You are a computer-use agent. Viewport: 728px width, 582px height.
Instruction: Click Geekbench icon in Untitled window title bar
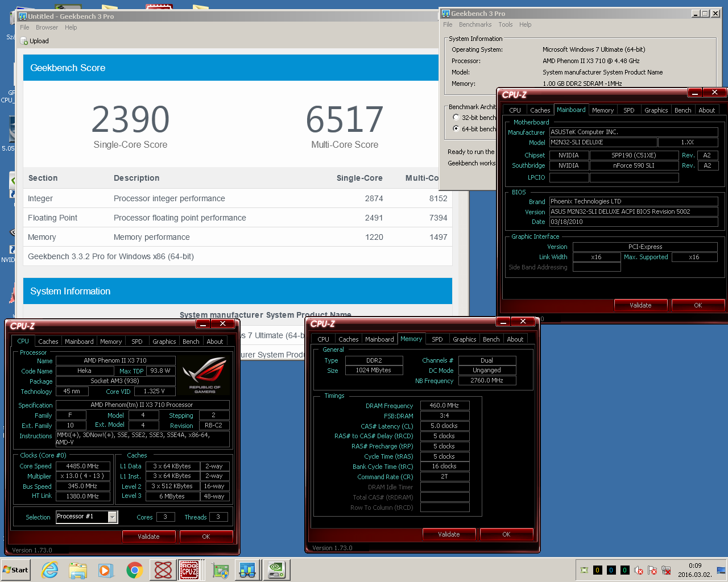click(23, 16)
